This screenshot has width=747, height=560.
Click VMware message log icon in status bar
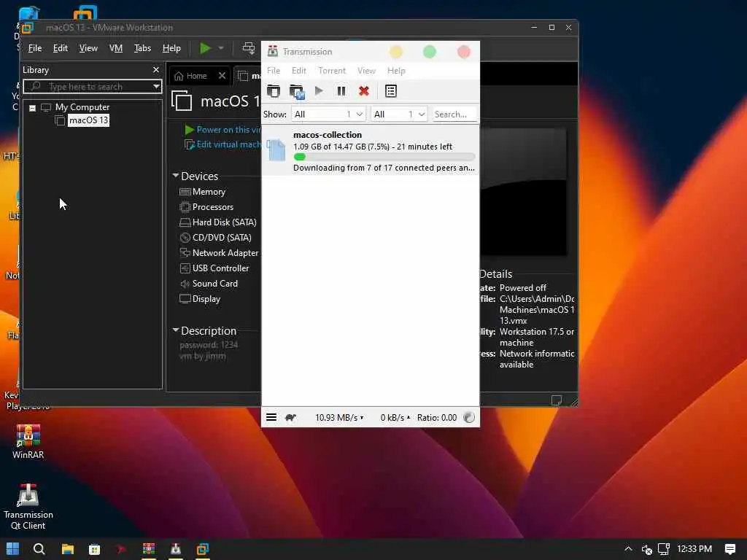click(x=556, y=400)
